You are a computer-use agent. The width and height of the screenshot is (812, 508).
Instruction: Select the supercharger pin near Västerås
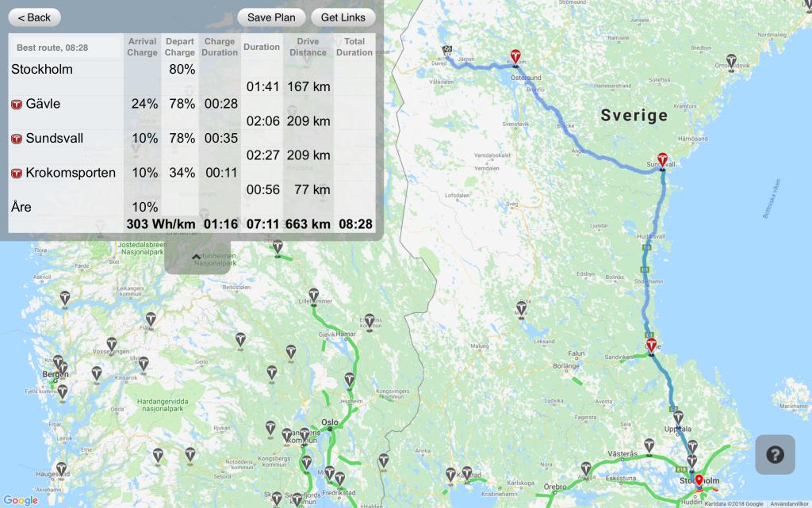click(649, 446)
